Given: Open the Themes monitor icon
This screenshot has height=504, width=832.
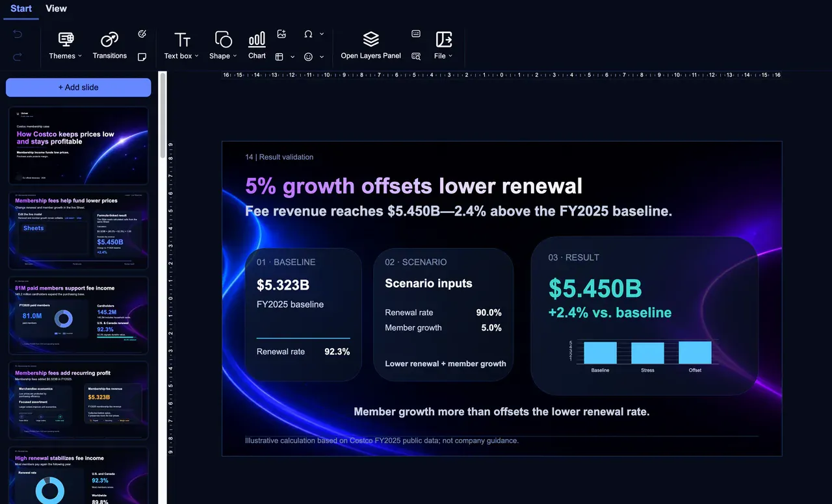Looking at the screenshot, I should pyautogui.click(x=66, y=40).
